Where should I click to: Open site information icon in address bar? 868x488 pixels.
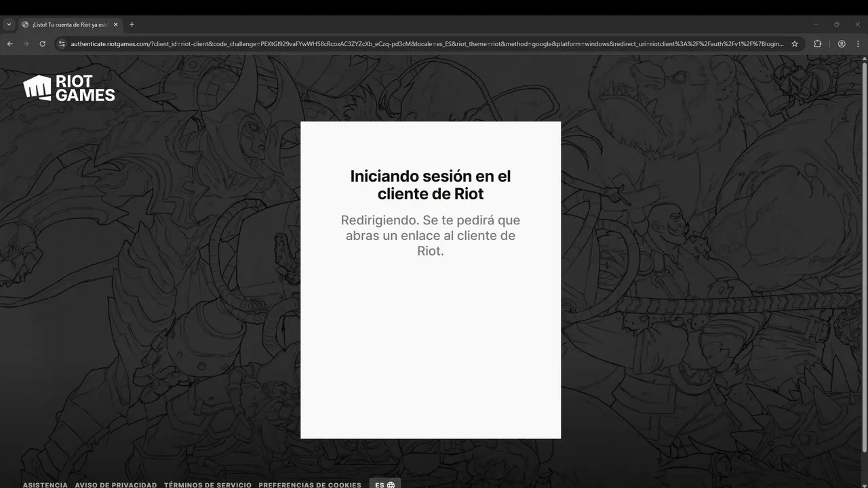[x=61, y=43]
